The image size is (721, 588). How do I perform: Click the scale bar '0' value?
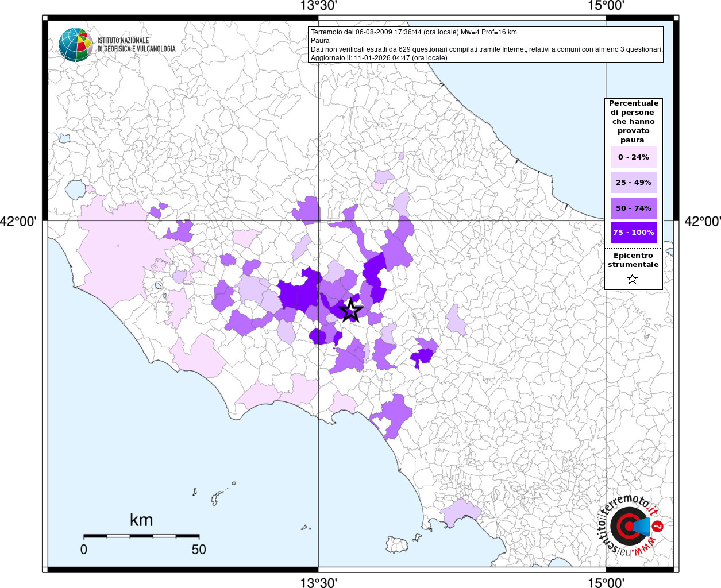84,550
